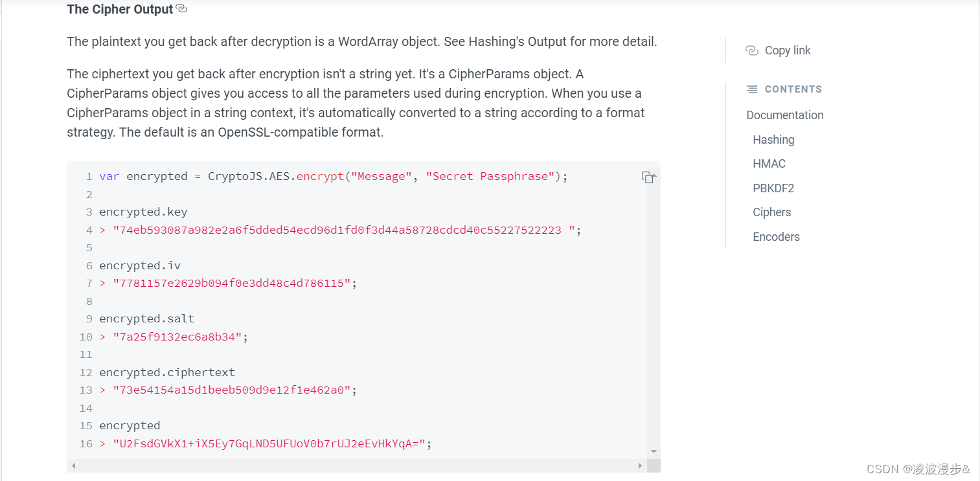Jump to the Hashing section
The image size is (980, 481).
tap(773, 140)
